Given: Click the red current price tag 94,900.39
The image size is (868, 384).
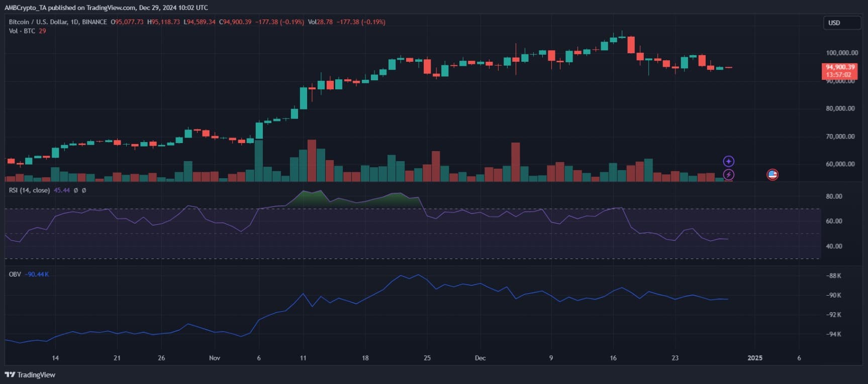Looking at the screenshot, I should point(840,67).
